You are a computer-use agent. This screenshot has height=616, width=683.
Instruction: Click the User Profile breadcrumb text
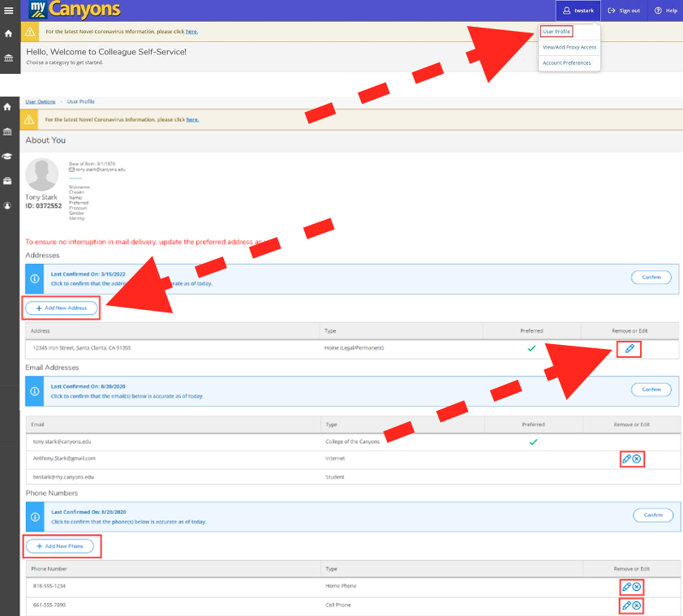80,101
